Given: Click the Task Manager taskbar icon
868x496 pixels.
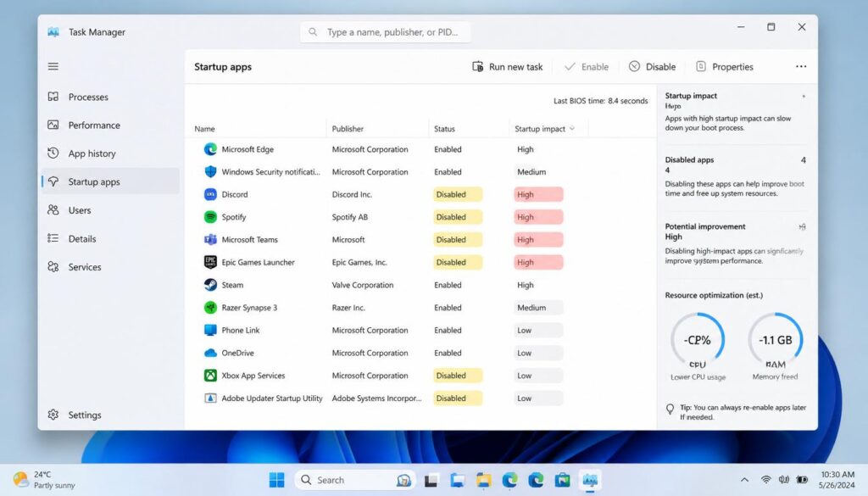Looking at the screenshot, I should [x=590, y=479].
